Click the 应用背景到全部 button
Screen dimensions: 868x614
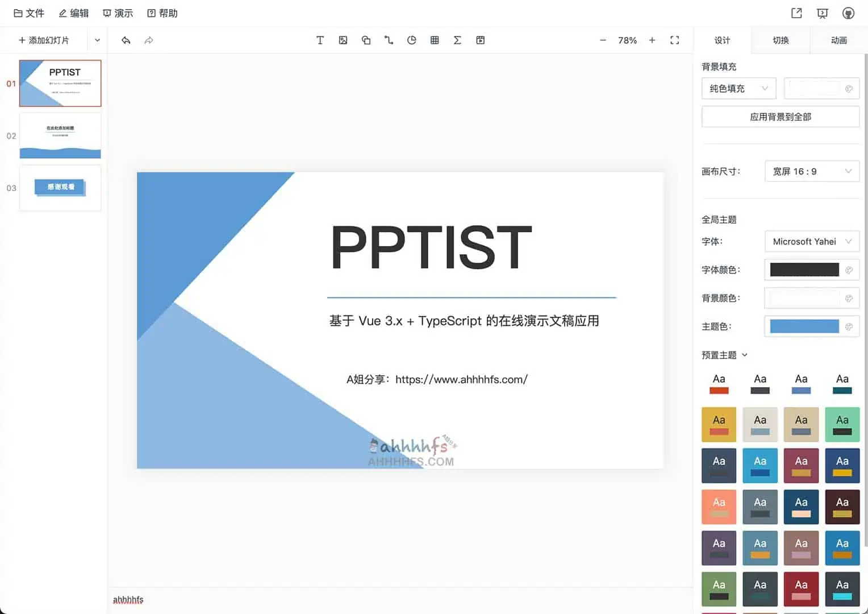point(780,117)
